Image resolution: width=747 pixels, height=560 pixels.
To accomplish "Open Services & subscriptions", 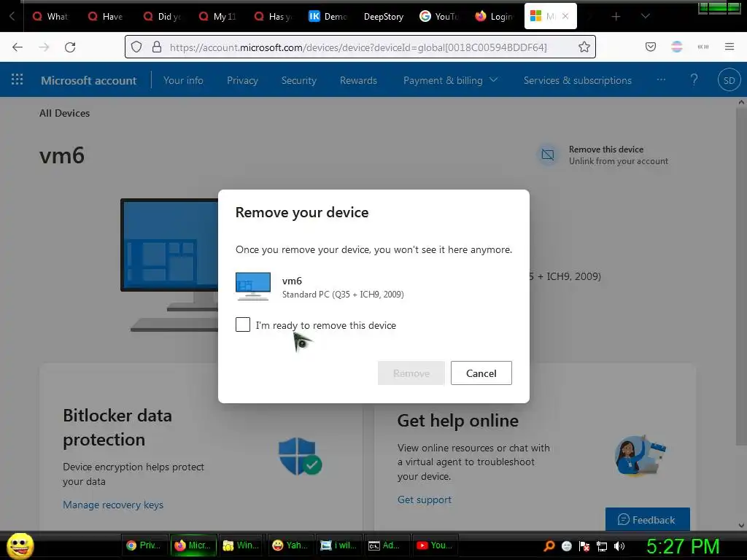I will point(578,80).
